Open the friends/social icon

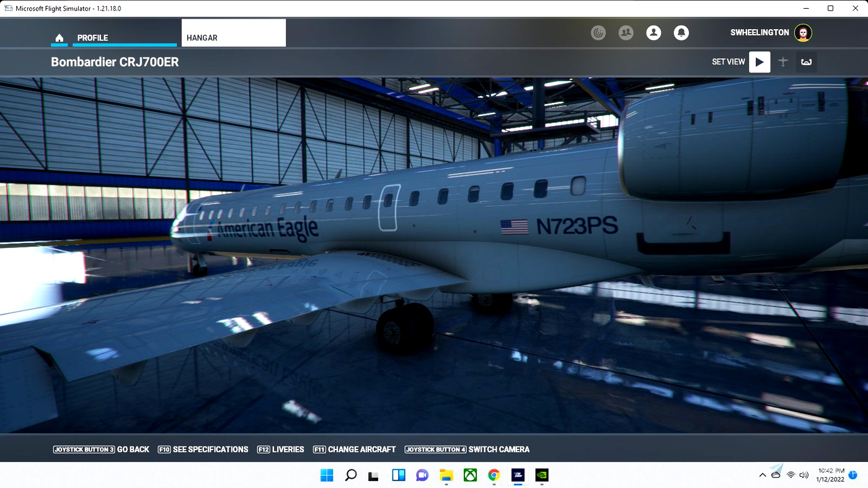[x=626, y=32]
